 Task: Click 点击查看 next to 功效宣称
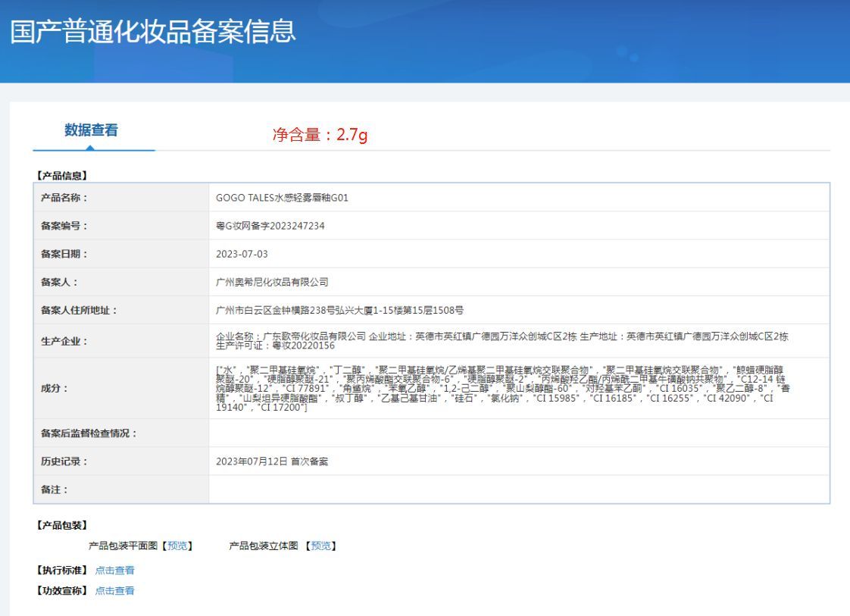pos(115,590)
